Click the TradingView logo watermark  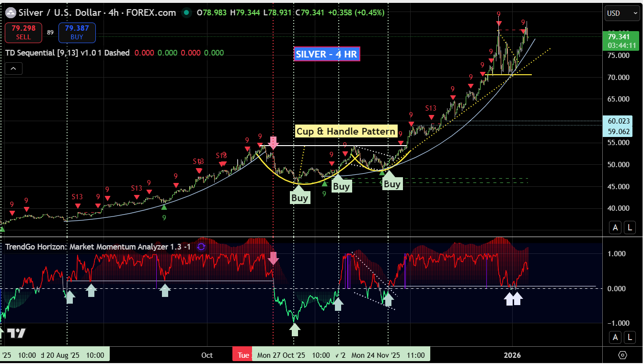(16, 334)
